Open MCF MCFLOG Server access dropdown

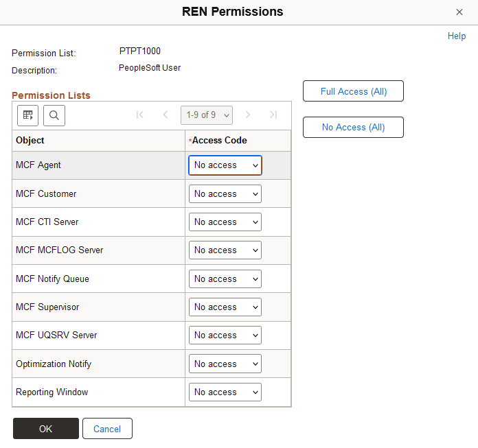pos(225,250)
